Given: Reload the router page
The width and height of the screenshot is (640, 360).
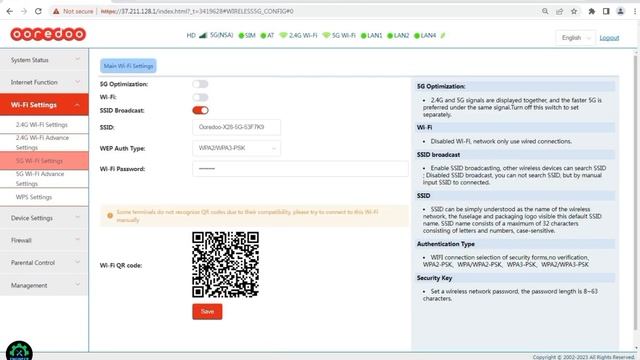Looking at the screenshot, I should point(38,11).
